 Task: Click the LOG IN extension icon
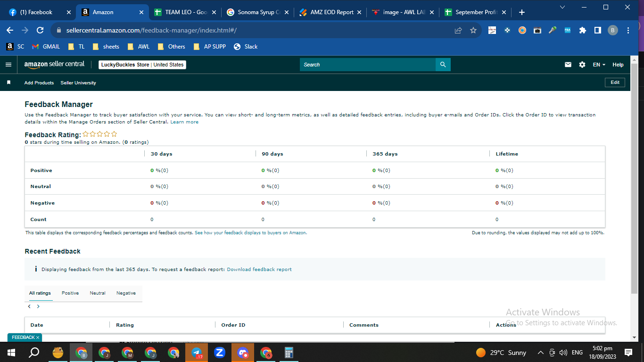(x=492, y=30)
